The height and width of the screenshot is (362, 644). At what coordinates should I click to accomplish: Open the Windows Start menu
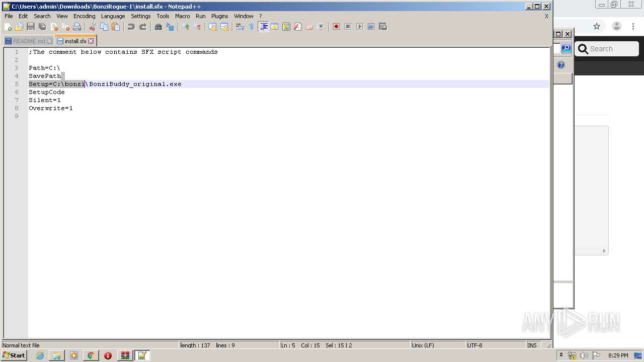coord(14,355)
